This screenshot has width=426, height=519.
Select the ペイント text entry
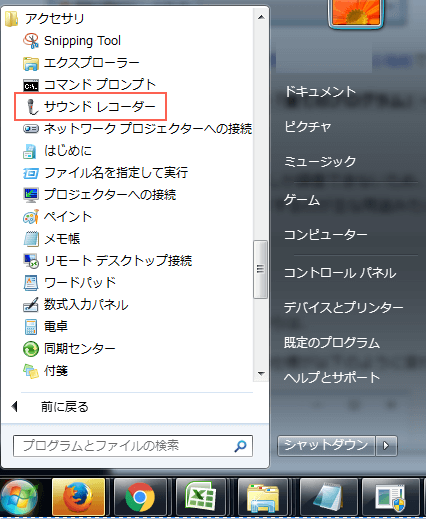68,217
